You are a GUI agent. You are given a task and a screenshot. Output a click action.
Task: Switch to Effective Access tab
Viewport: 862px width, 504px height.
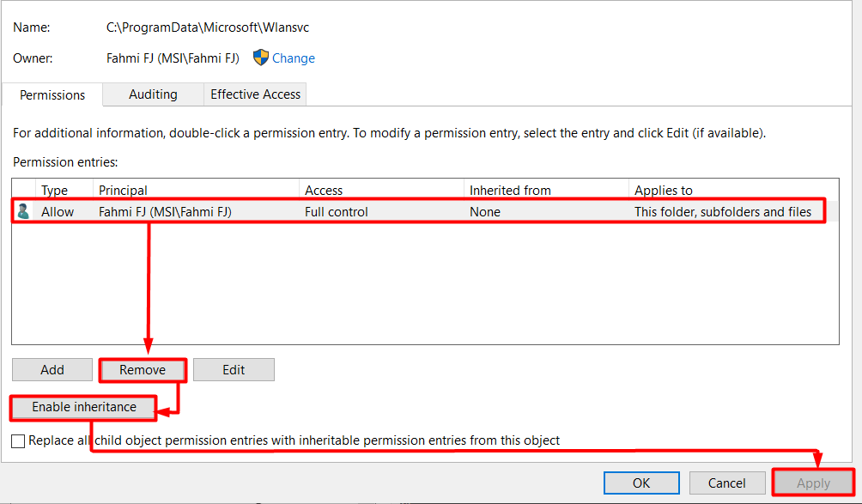tap(256, 94)
